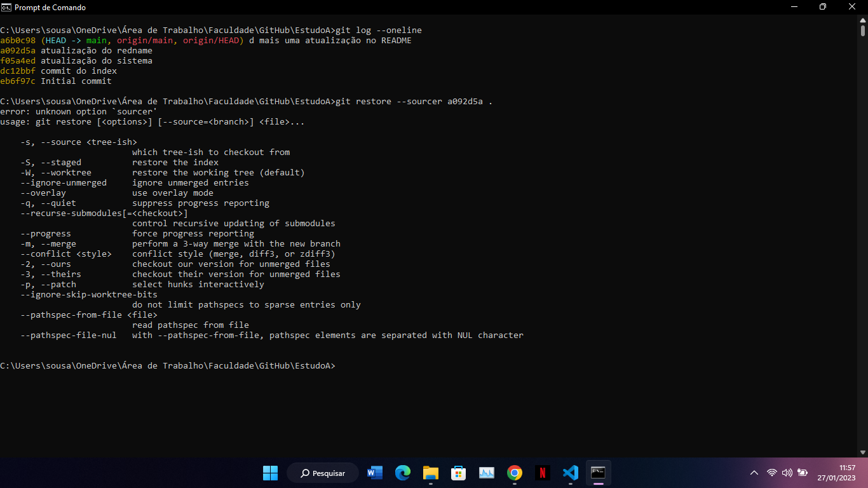Click the 'usage: git restore' line
Screen dimensions: 868x488
153,122
